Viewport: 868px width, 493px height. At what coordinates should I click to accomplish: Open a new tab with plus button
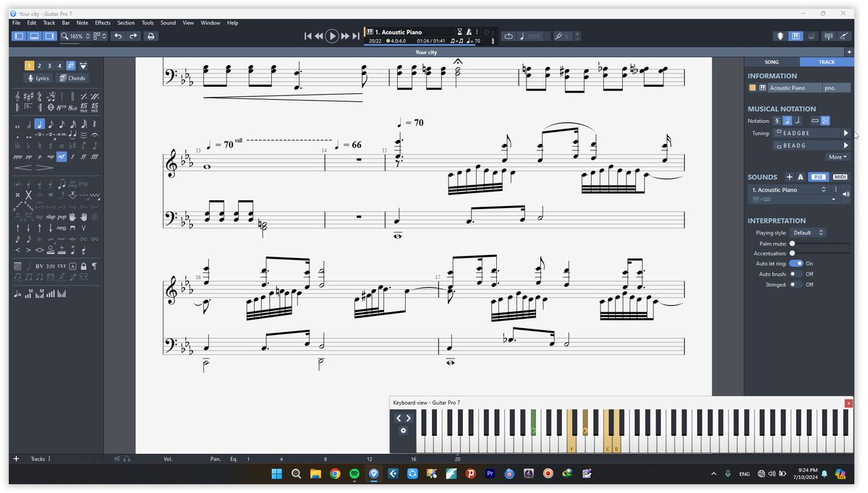pos(849,52)
